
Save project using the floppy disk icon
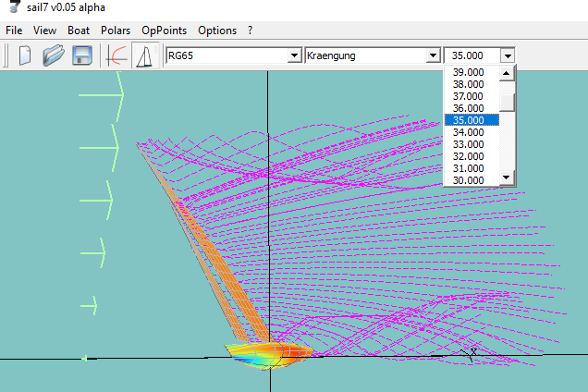click(x=81, y=55)
